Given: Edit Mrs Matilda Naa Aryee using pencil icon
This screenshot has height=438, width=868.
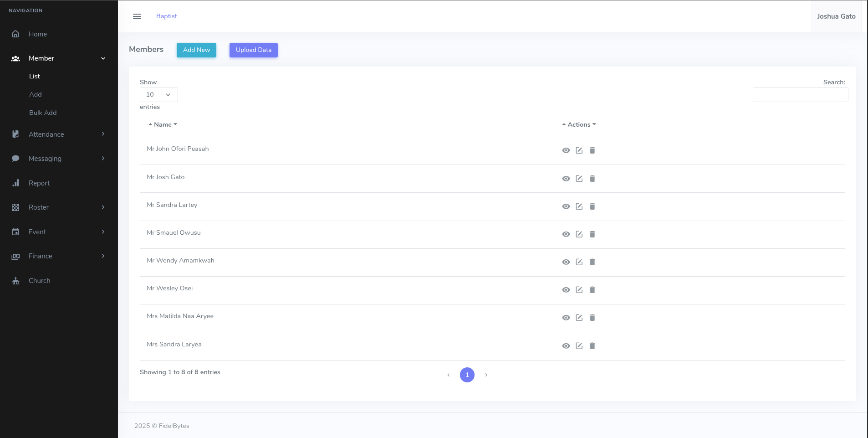Looking at the screenshot, I should 579,318.
